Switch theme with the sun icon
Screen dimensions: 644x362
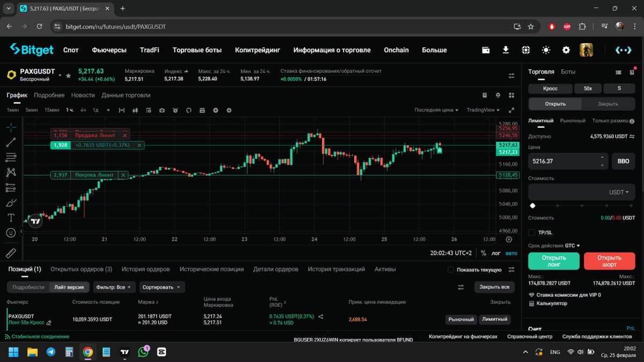coord(546,50)
